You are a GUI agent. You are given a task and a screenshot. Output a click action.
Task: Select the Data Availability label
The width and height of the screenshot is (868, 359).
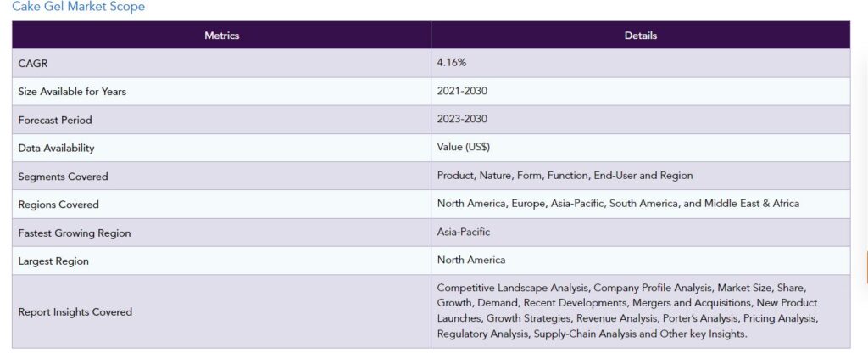[56, 149]
